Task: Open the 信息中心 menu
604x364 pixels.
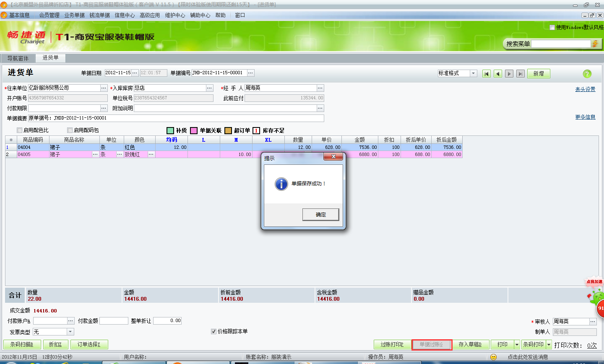Action: click(x=125, y=15)
